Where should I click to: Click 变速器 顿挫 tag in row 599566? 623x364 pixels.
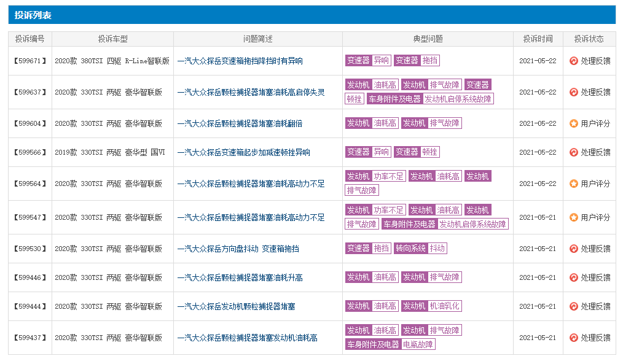tap(417, 152)
